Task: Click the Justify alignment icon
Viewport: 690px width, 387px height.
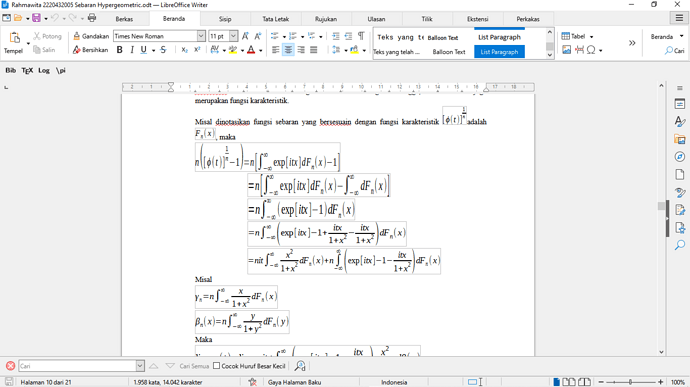Action: [313, 50]
